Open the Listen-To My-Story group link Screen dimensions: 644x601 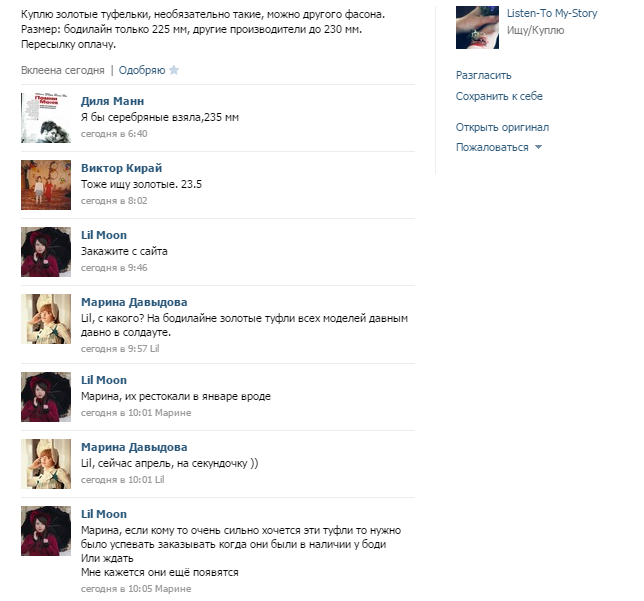pyautogui.click(x=552, y=14)
